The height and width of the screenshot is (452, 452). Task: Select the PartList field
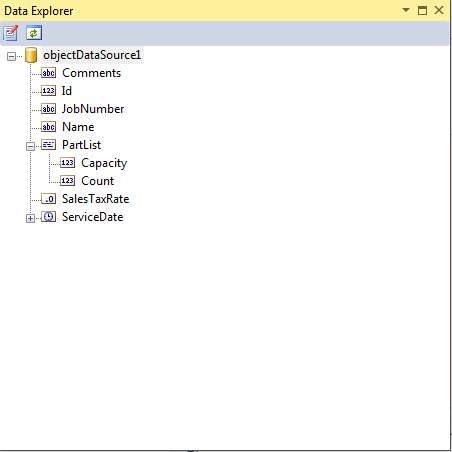tap(82, 145)
